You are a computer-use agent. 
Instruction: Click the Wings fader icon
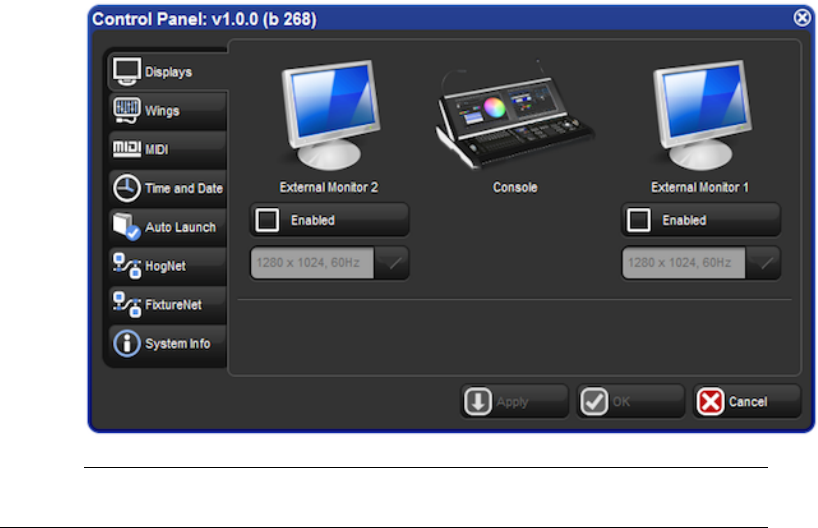127,111
